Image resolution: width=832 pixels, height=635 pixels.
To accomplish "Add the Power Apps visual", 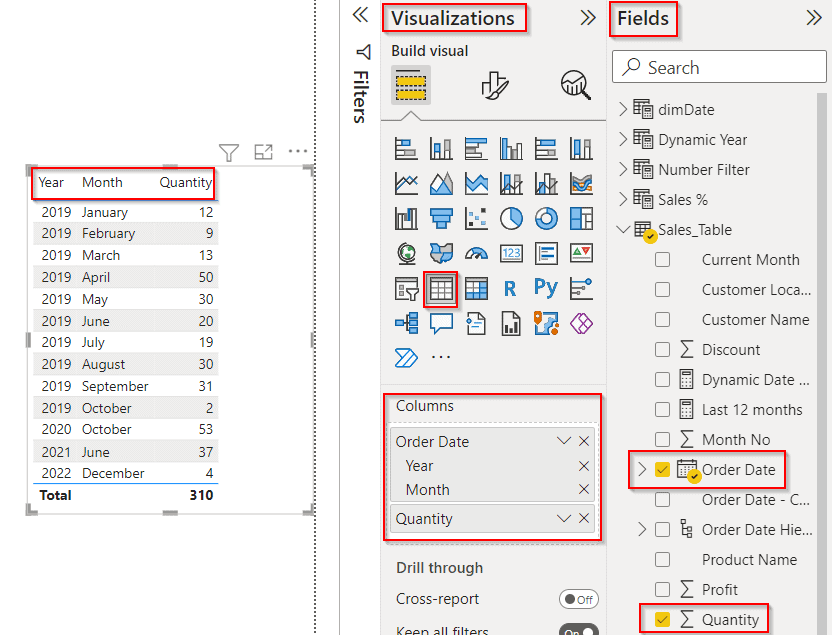I will tap(581, 323).
